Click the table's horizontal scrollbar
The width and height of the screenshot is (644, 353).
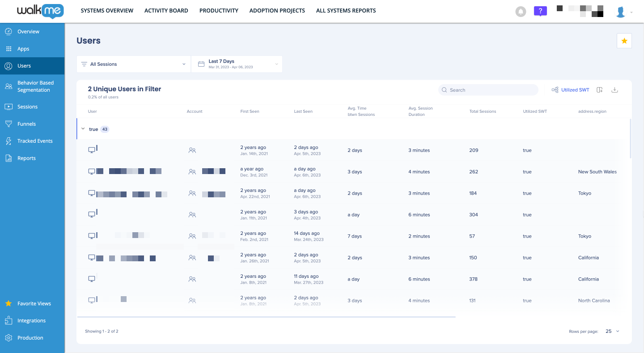coord(266,318)
